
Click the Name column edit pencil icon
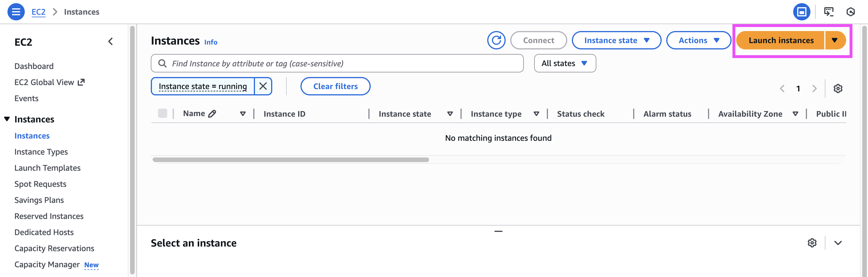tap(212, 114)
